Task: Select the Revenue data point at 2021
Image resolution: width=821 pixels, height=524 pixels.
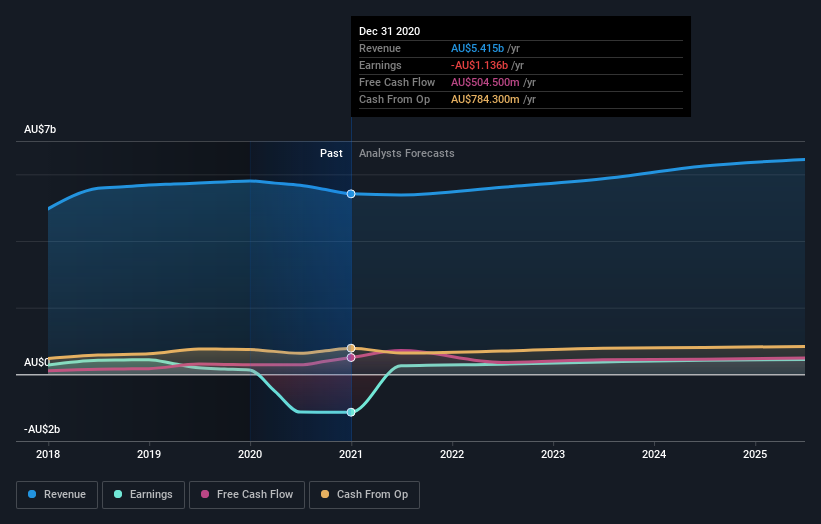Action: 351,194
